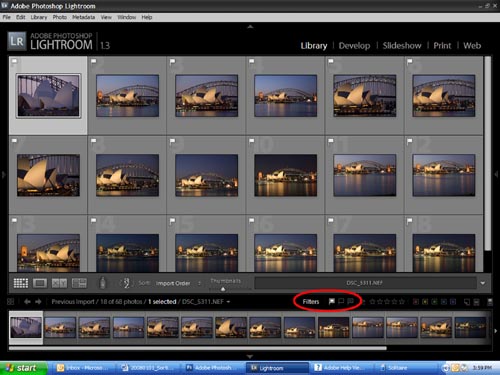Toggle flag on grid cell number 14
The width and height of the screenshot is (500, 375).
93,220
